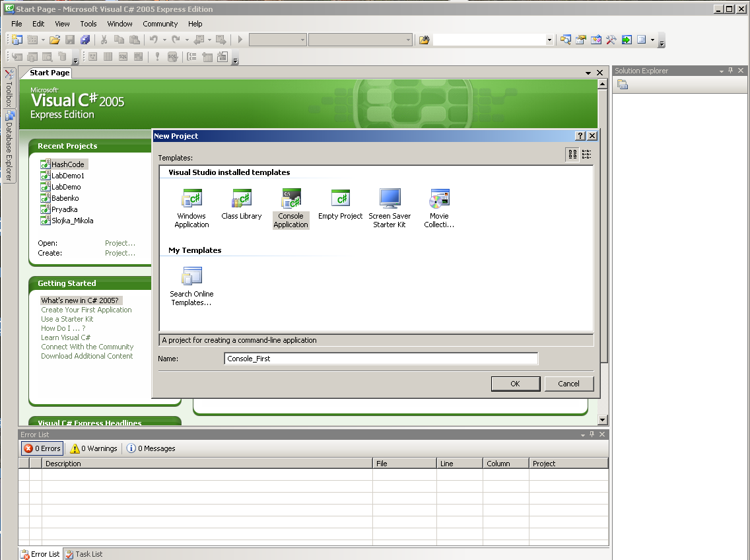Click the Open File folder icon
Screen dimensions: 750x560
55,40
